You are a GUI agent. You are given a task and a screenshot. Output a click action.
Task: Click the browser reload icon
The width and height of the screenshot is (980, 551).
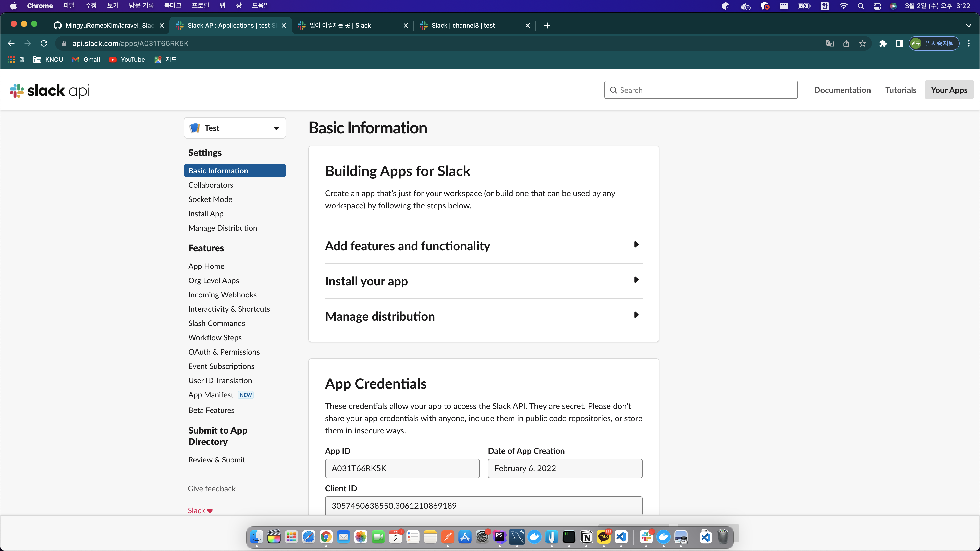44,43
